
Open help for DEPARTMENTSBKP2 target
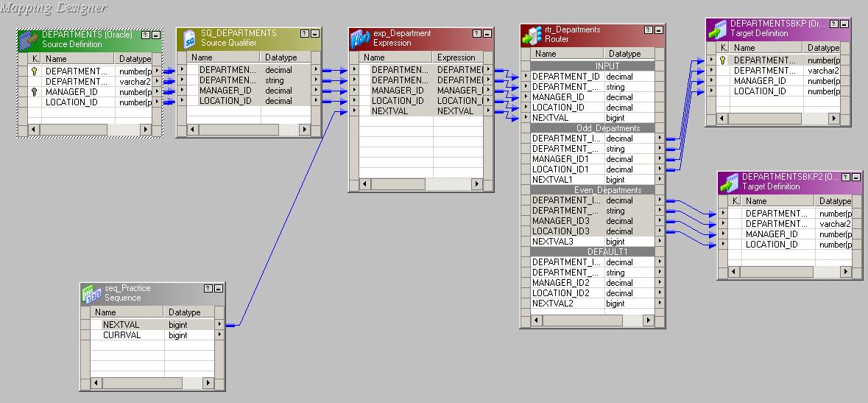coord(846,178)
